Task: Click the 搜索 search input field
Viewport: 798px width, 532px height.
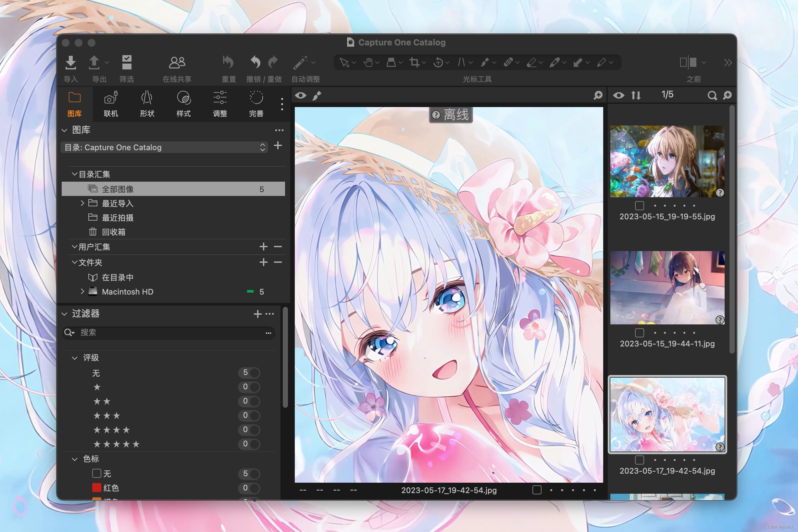Action: tap(169, 332)
